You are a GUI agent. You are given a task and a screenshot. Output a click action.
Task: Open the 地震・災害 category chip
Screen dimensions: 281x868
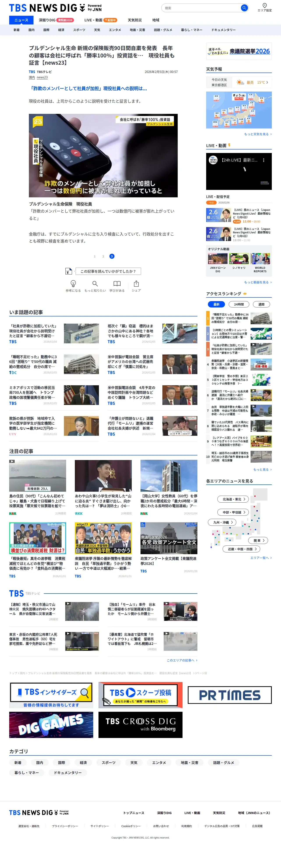tap(189, 762)
